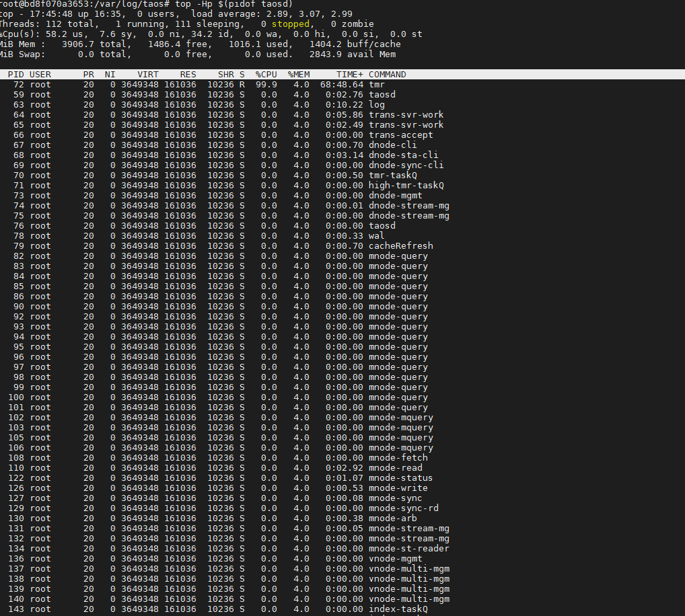
Task: Click the %CPU column header
Action: tap(266, 75)
